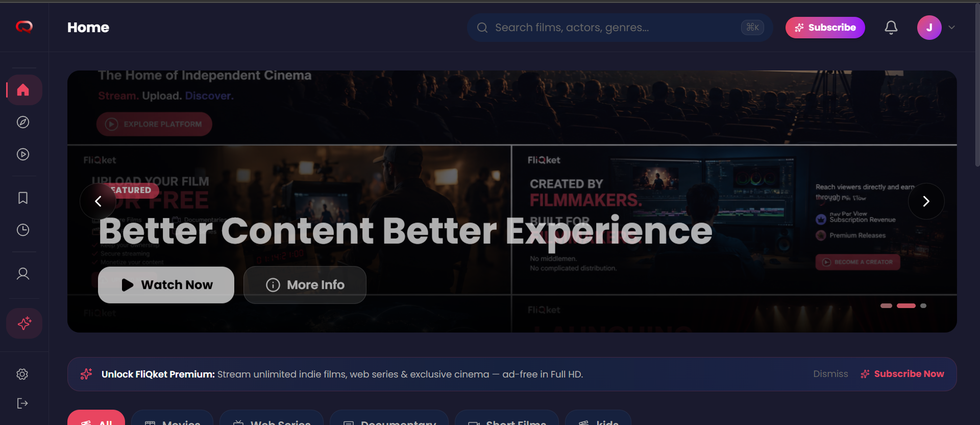
Task: Click the user avatar labeled J
Action: (x=929, y=28)
